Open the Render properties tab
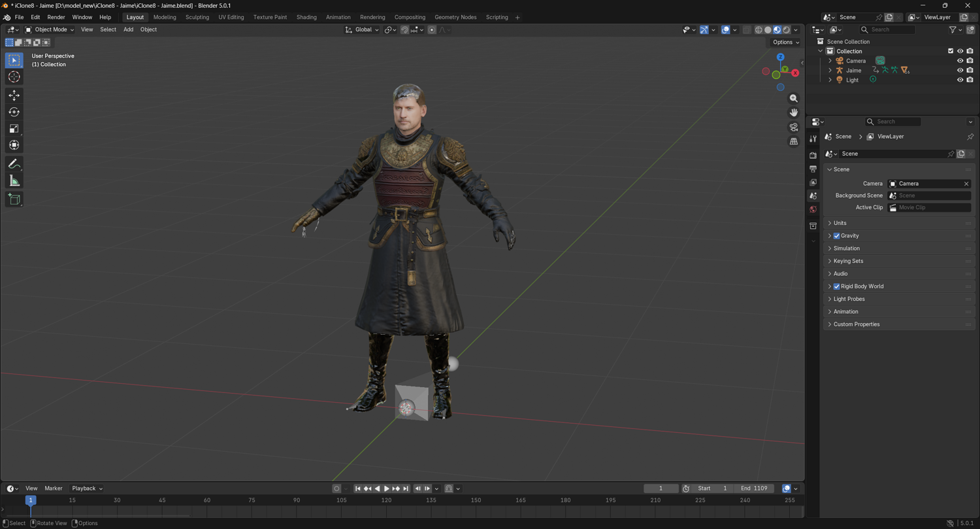Image resolution: width=980 pixels, height=529 pixels. (813, 156)
